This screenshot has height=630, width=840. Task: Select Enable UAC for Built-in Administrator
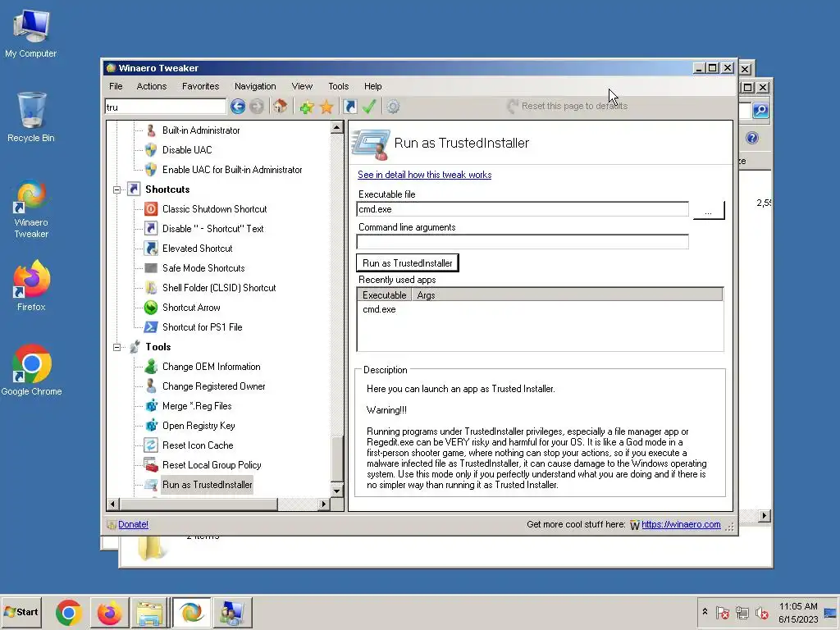[x=232, y=170]
